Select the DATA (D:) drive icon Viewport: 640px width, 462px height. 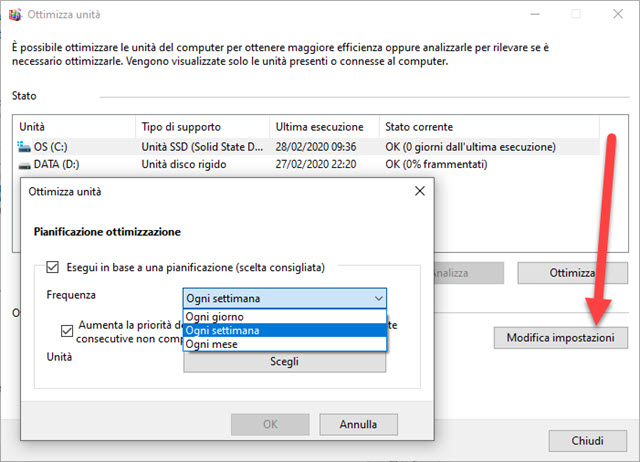(25, 163)
